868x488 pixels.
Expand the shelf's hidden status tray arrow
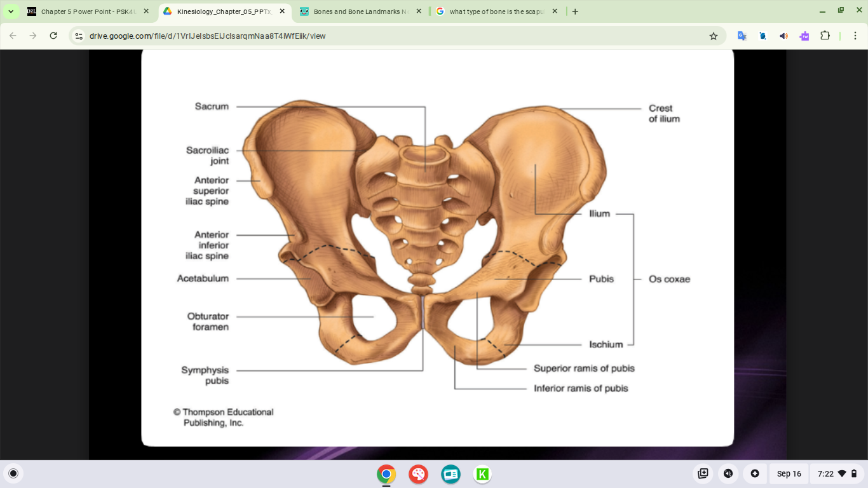point(754,474)
